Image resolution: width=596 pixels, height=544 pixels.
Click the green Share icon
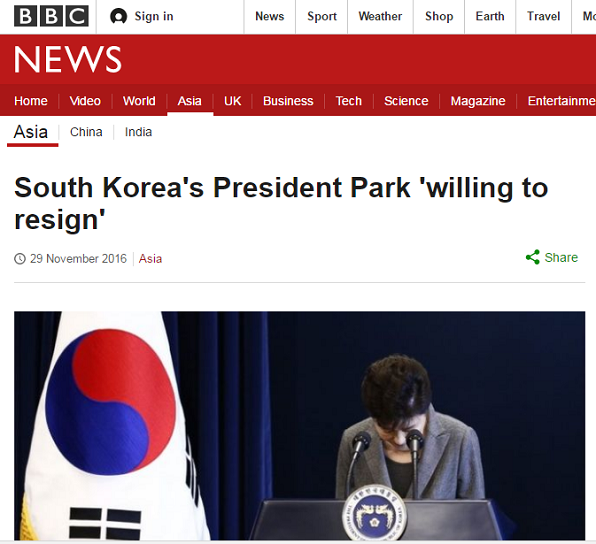tap(533, 257)
